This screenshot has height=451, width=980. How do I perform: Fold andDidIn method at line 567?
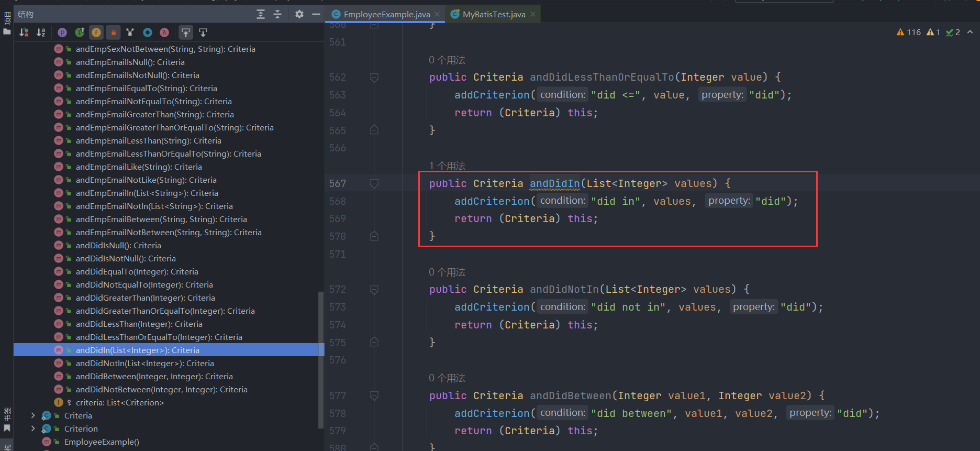[374, 183]
